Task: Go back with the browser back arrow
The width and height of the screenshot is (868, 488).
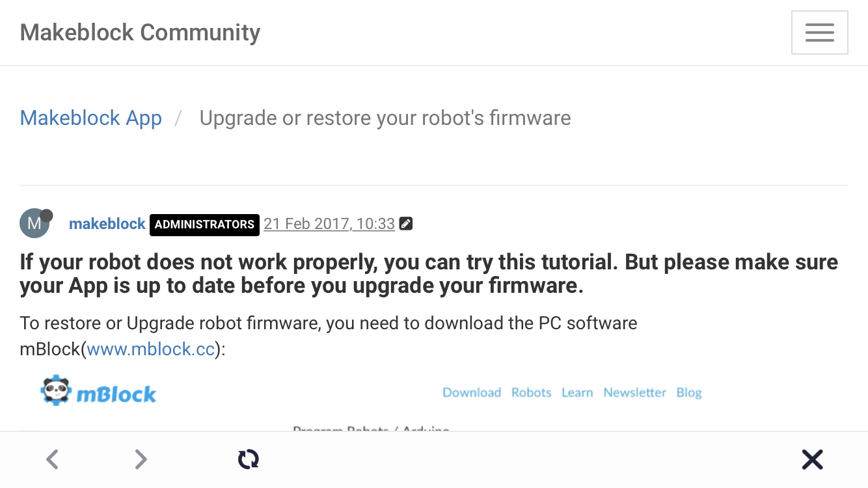Action: coord(53,459)
